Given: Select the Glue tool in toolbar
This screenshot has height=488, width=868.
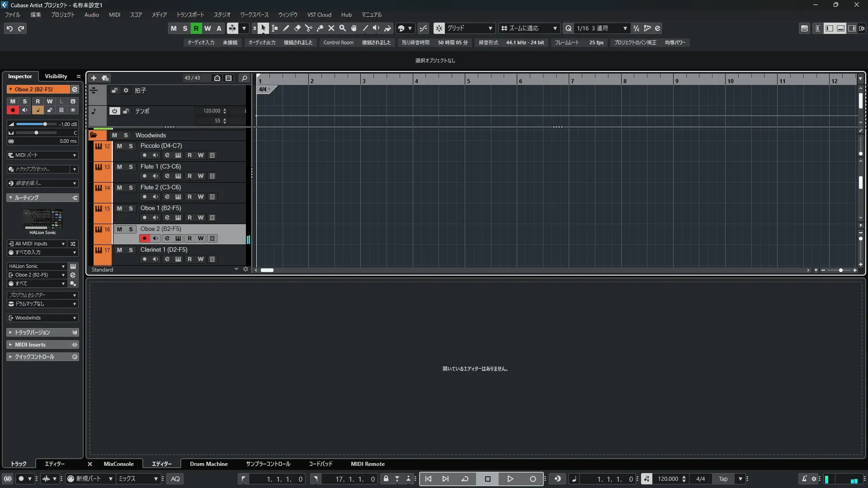Looking at the screenshot, I should point(320,28).
